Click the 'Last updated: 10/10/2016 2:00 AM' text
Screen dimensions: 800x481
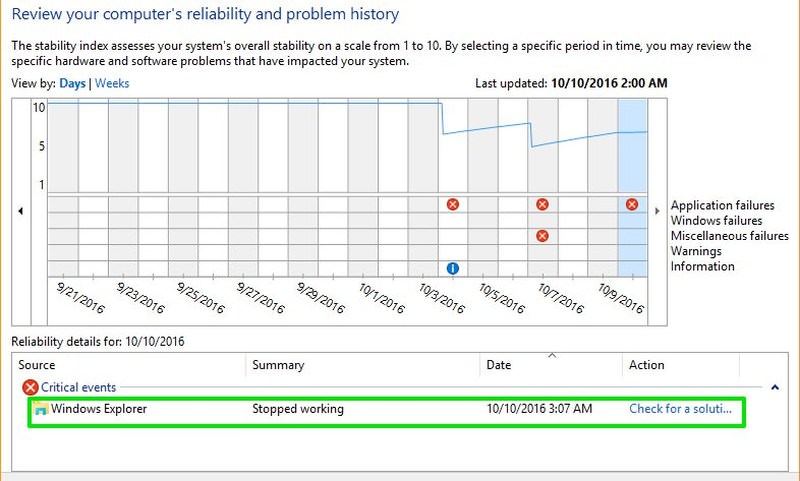(x=571, y=83)
